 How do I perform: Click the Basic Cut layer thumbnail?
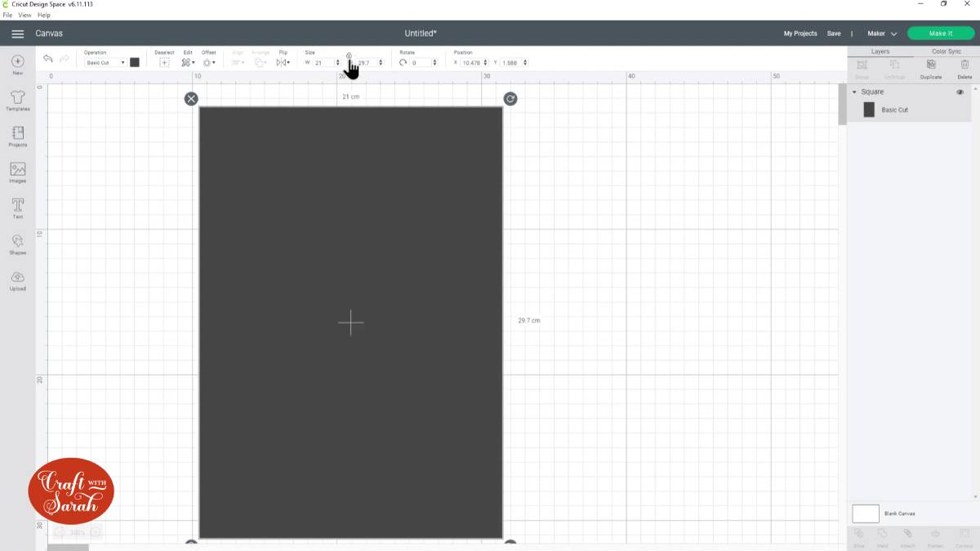(x=869, y=109)
